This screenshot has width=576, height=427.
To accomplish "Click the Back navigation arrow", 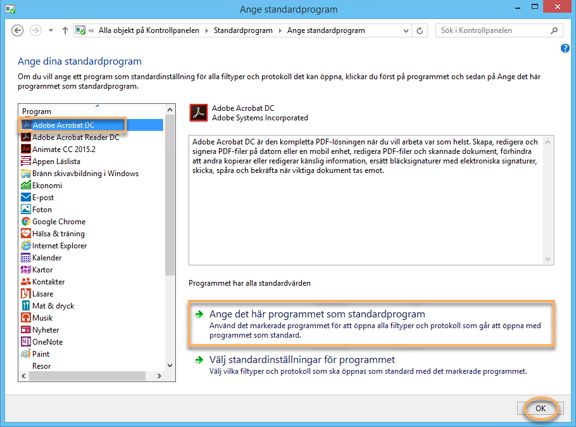I will [x=17, y=30].
